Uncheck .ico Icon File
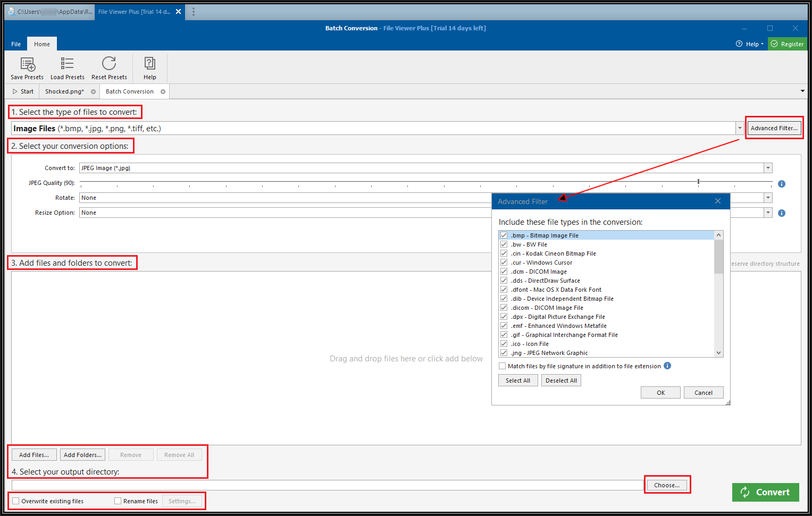The height and width of the screenshot is (516, 812). (x=504, y=344)
